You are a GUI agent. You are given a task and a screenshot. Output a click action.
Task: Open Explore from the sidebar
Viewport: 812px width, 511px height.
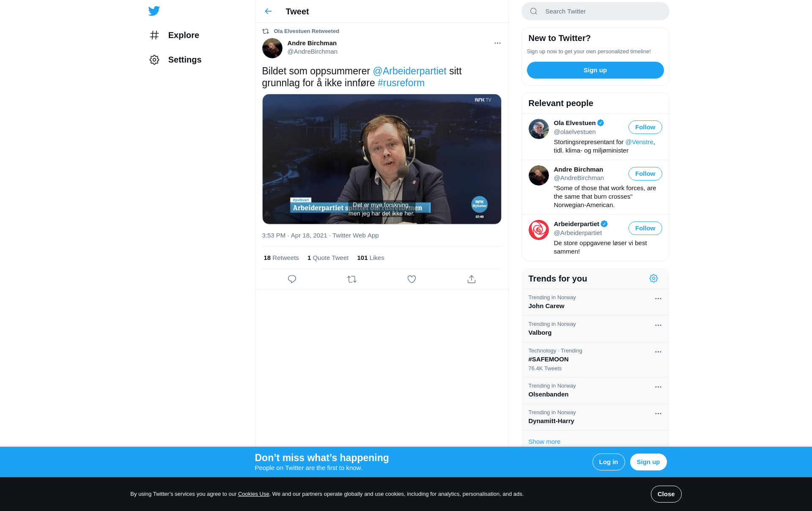pos(174,35)
